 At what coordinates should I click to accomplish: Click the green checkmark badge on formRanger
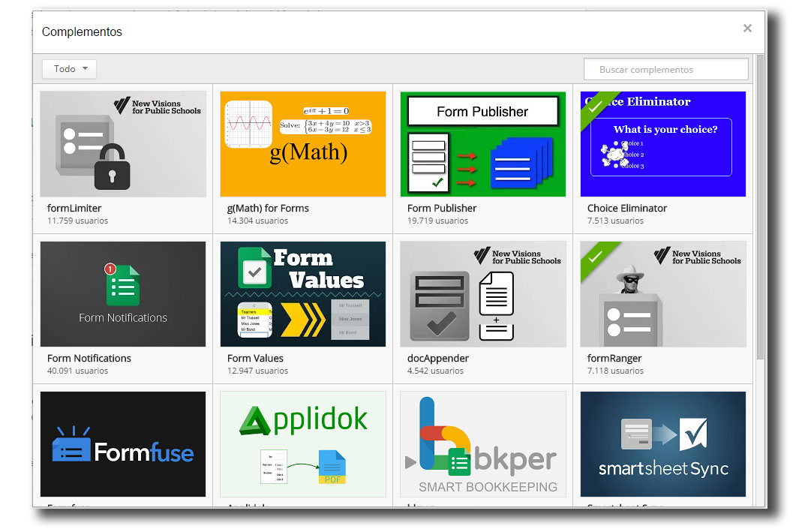click(594, 256)
